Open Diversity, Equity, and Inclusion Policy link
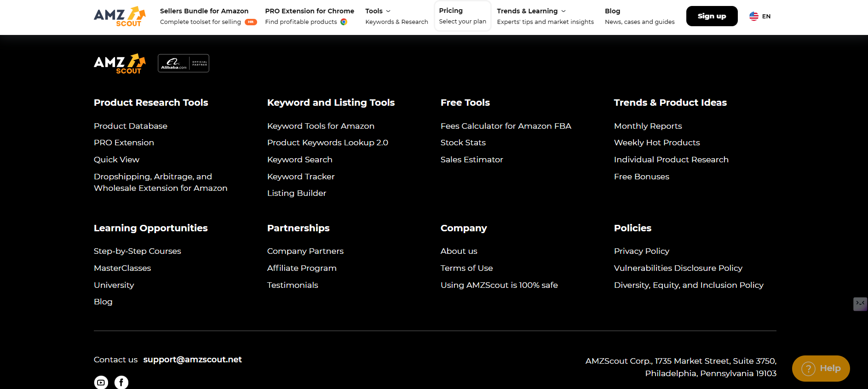Viewport: 868px width, 389px height. pos(689,285)
